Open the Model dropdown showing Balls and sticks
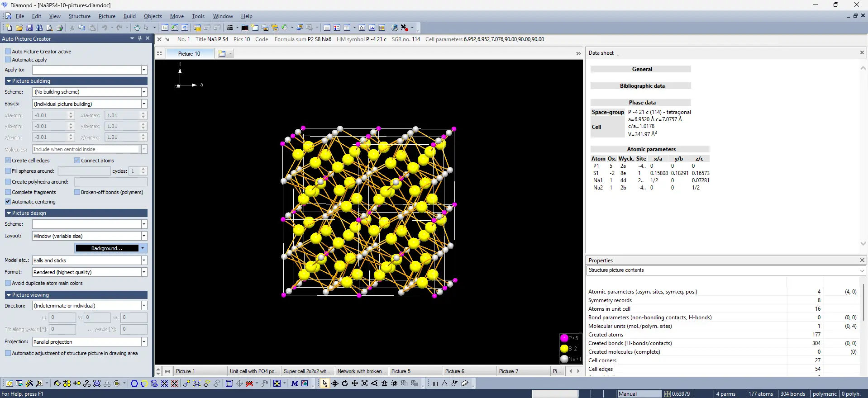 144,261
